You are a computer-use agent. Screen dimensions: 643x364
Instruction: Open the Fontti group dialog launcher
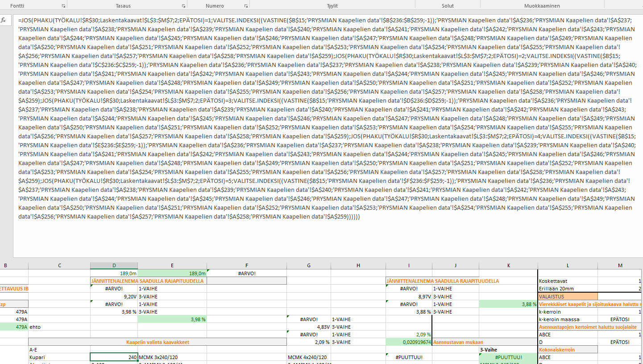click(64, 6)
